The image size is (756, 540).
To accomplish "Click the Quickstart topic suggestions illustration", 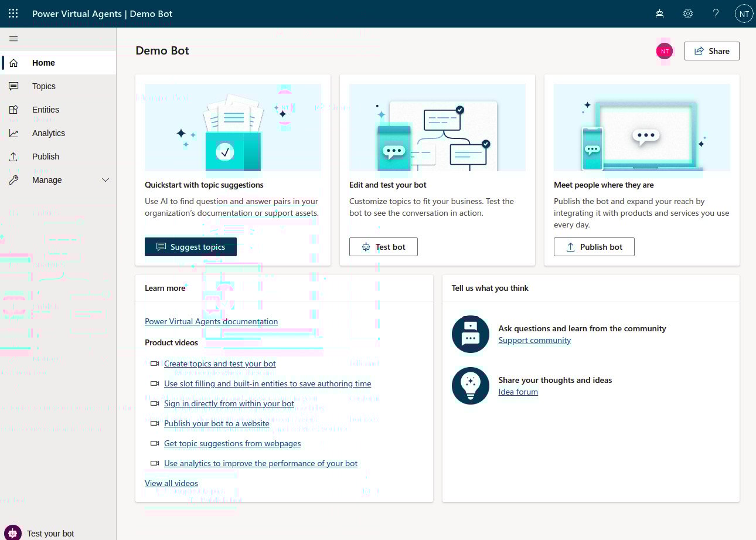I will [x=233, y=127].
